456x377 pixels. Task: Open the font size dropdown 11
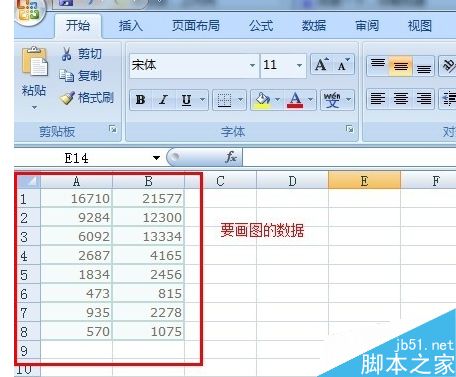tap(299, 65)
